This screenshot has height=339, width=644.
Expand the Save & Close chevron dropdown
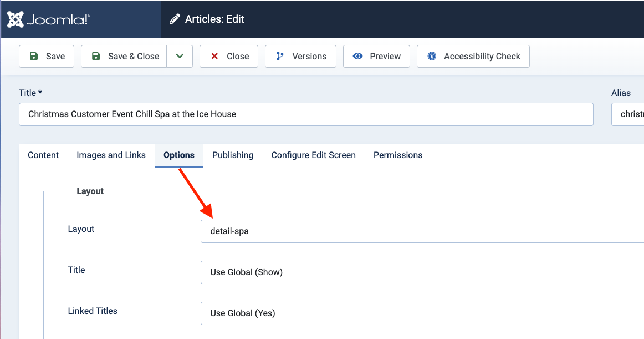pyautogui.click(x=180, y=56)
